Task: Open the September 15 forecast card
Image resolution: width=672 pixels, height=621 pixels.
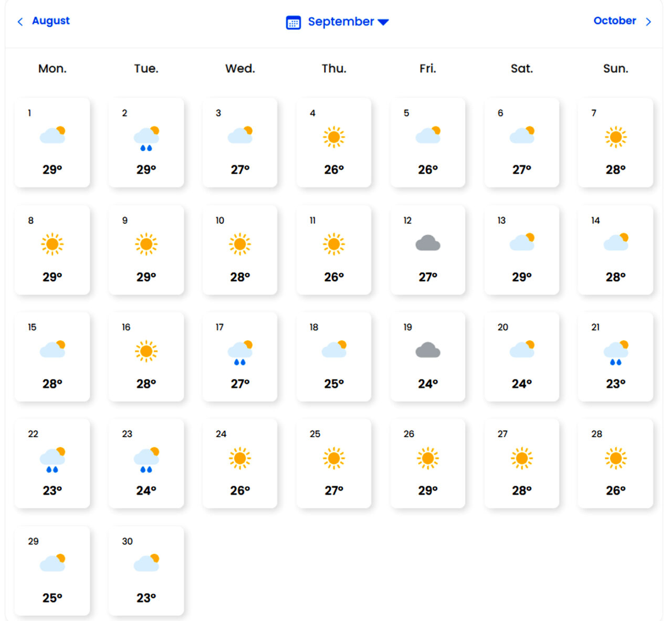Action: click(x=52, y=357)
